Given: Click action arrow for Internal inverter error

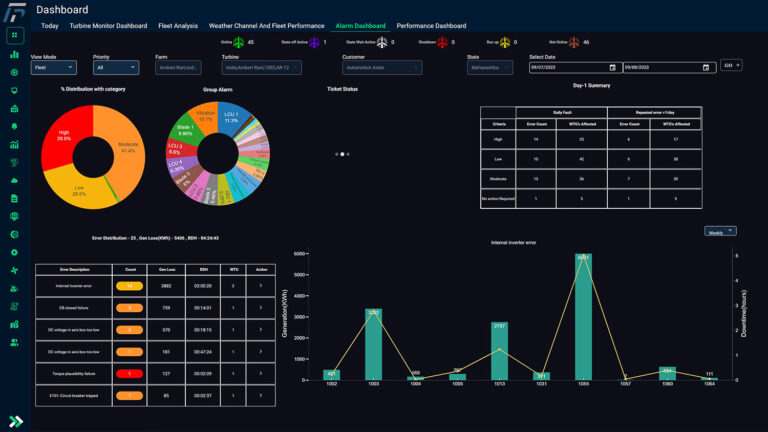Looking at the screenshot, I should (262, 286).
